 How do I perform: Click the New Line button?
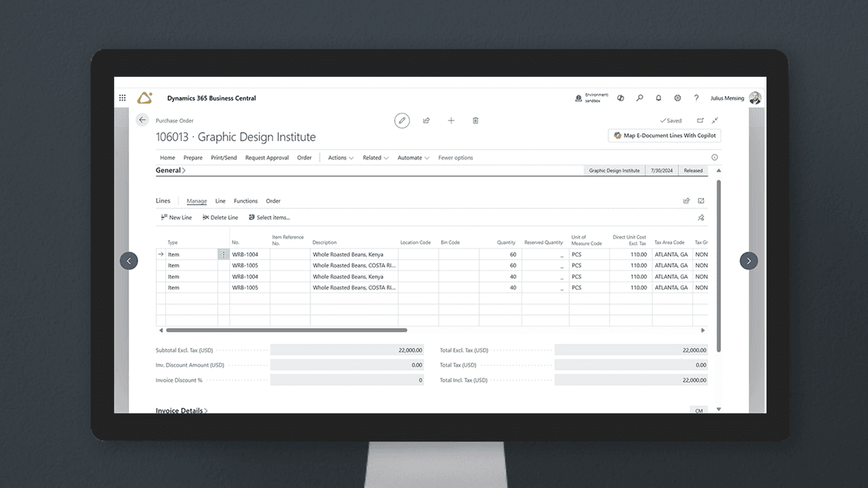tap(176, 218)
